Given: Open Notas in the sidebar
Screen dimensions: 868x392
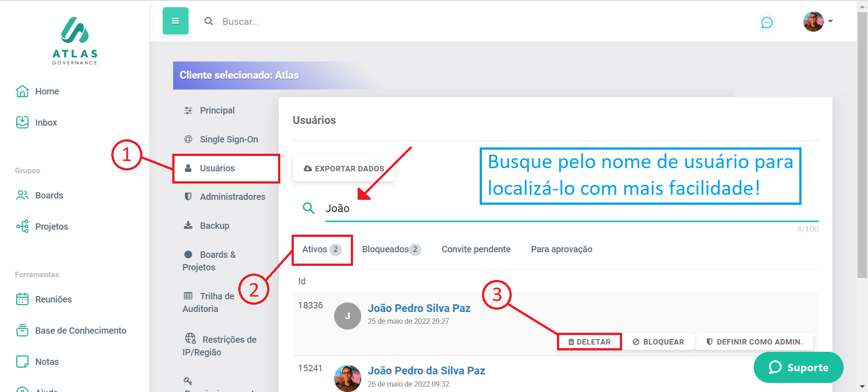Looking at the screenshot, I should coord(47,362).
